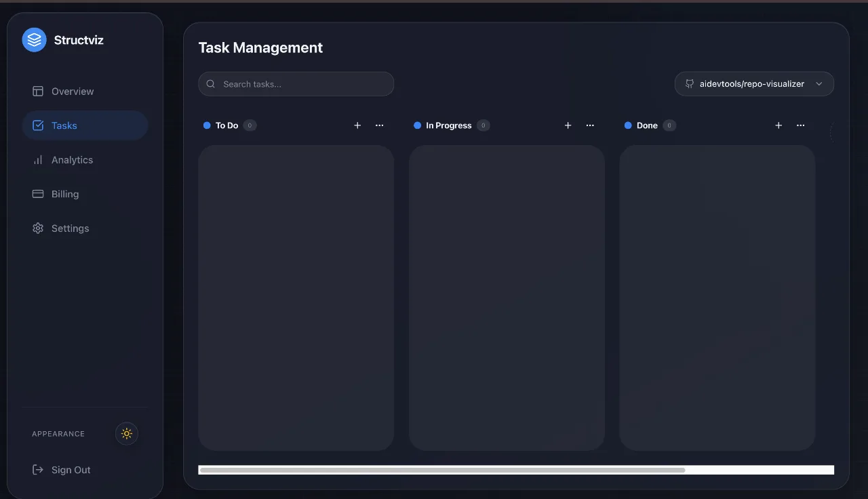This screenshot has height=499, width=868.
Task: Click the In Progress column title
Action: [449, 125]
